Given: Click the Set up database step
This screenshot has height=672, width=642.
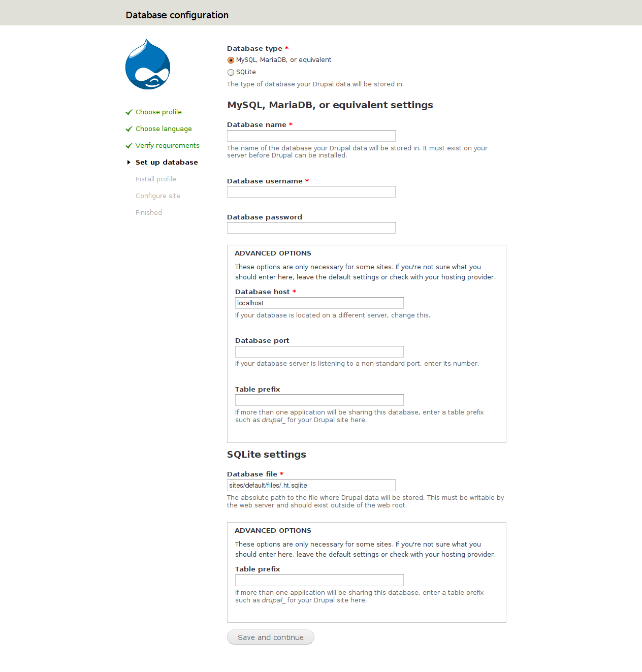Looking at the screenshot, I should pyautogui.click(x=167, y=163).
